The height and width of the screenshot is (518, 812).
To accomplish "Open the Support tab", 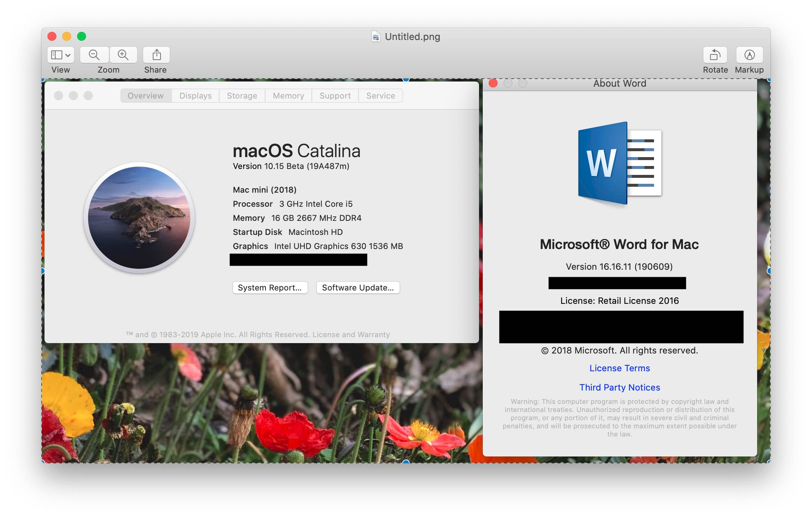I will tap(335, 96).
